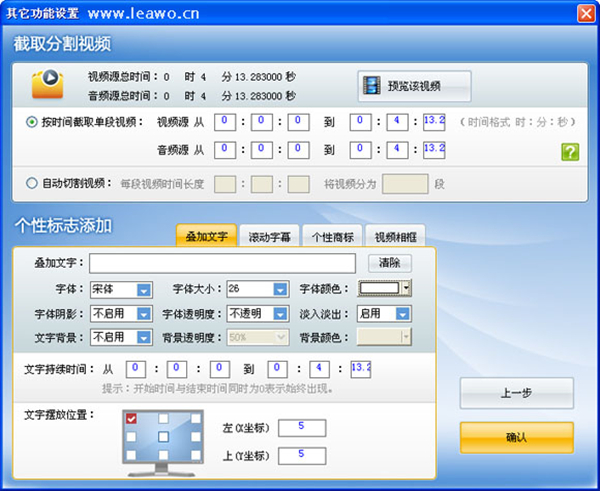Image resolution: width=600 pixels, height=491 pixels.
Task: Check the bottom-left text position checkbox
Action: point(131,455)
